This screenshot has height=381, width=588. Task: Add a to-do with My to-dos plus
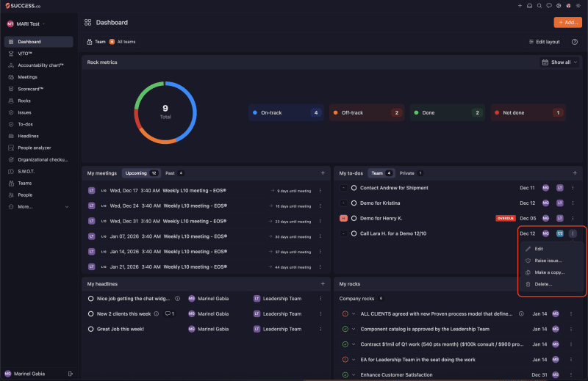click(x=575, y=173)
